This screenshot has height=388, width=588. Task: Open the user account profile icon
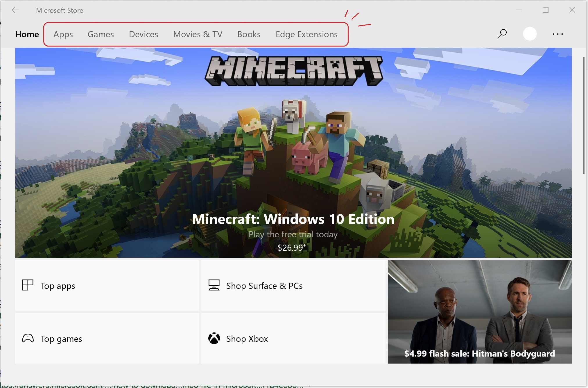point(530,34)
